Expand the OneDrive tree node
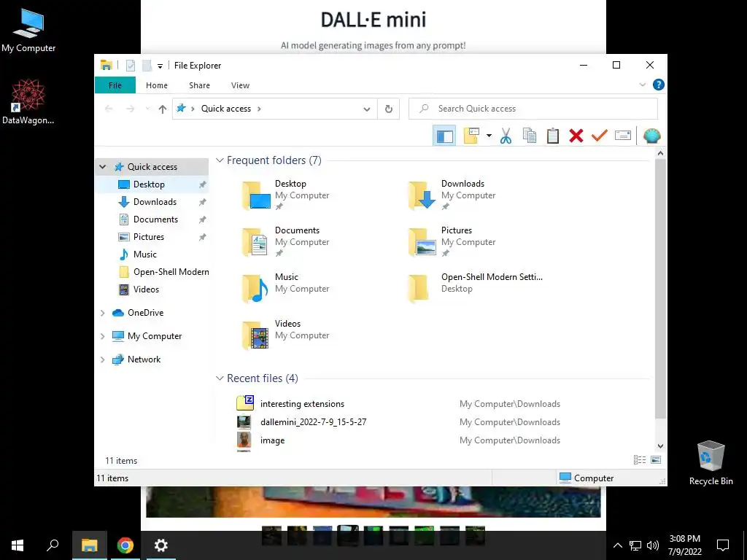 click(102, 313)
